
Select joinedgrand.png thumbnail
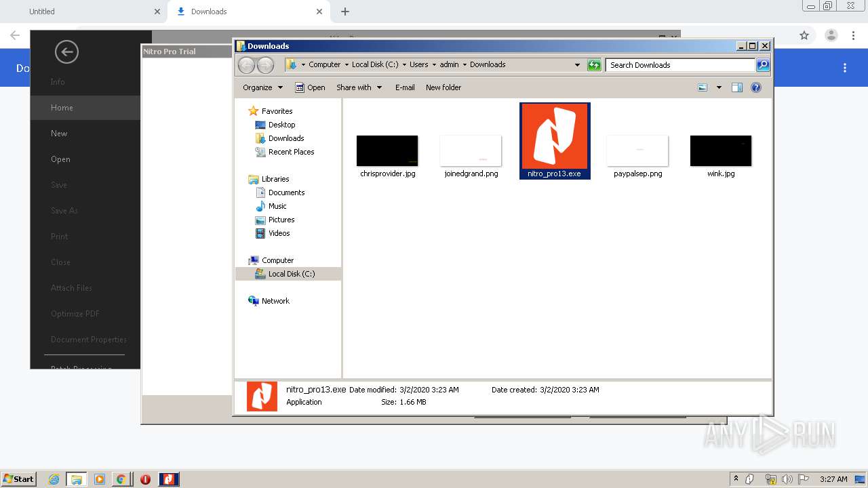tap(471, 151)
